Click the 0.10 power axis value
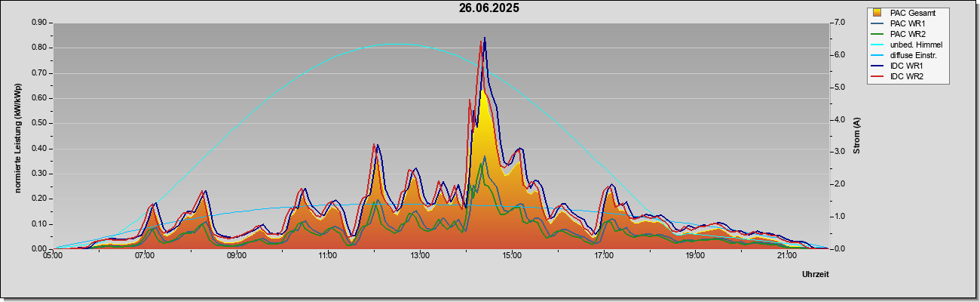This screenshot has height=302, width=980. coord(39,223)
